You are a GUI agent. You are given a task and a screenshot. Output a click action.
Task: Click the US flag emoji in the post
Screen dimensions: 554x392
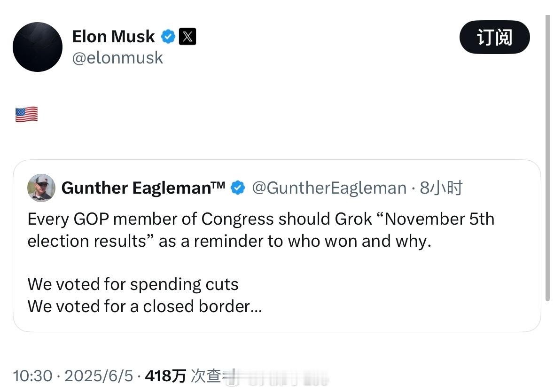(26, 114)
